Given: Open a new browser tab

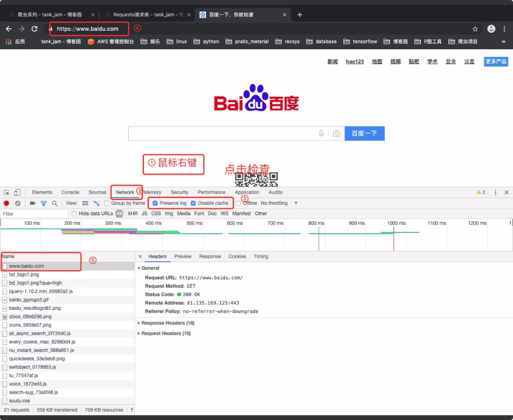Looking at the screenshot, I should (299, 15).
